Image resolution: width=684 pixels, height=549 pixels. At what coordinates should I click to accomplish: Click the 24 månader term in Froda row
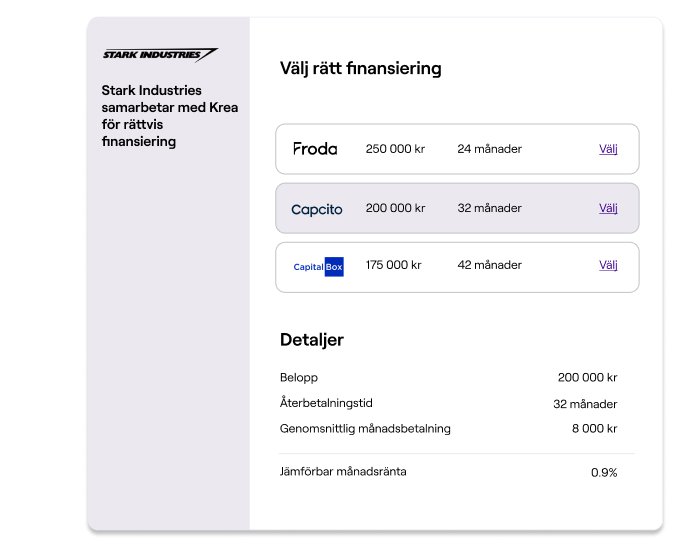click(489, 149)
